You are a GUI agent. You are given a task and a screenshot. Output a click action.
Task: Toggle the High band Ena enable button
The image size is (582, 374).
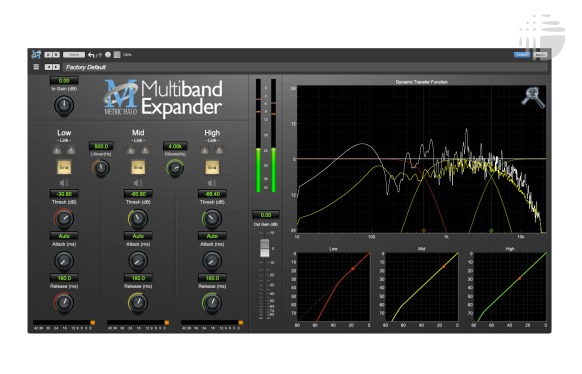click(212, 167)
